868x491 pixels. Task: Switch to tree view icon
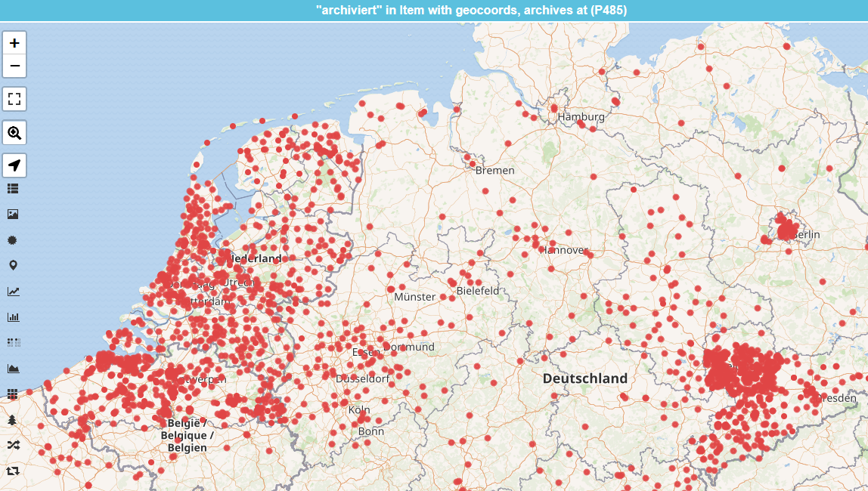click(x=13, y=420)
